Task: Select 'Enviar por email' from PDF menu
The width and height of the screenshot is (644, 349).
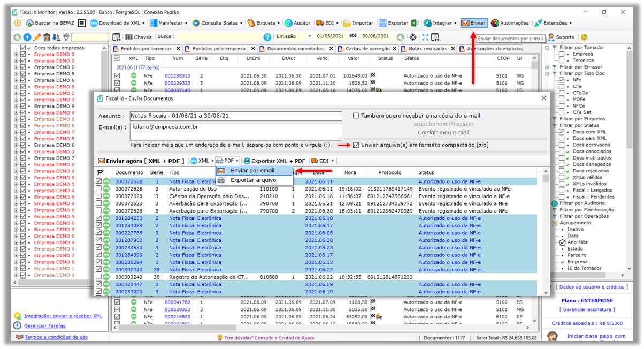Action: pos(254,171)
